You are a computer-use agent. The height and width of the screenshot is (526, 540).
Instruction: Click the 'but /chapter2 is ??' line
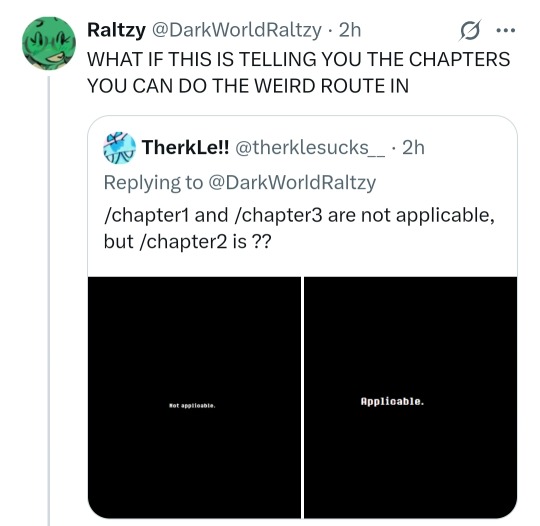pos(187,241)
